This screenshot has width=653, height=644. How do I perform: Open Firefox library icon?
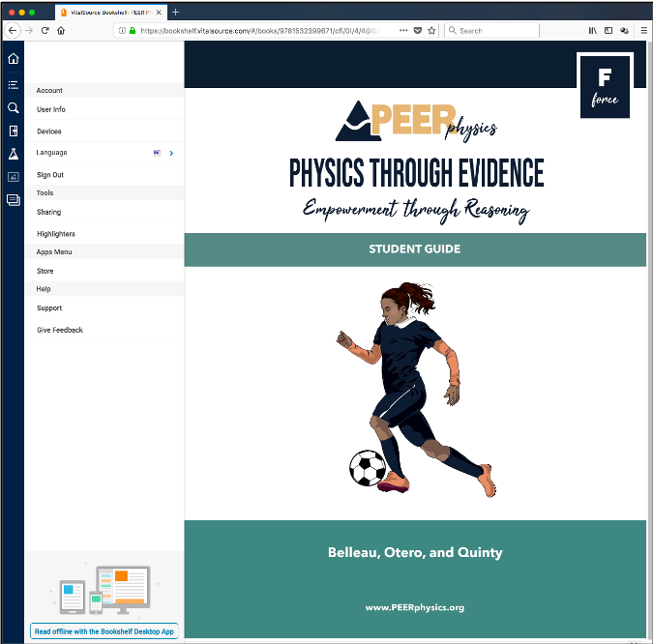[x=592, y=31]
